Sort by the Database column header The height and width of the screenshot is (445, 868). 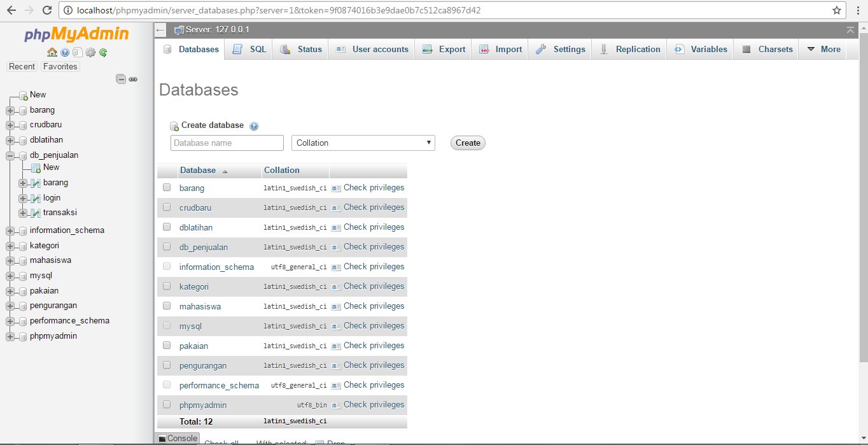pos(198,171)
